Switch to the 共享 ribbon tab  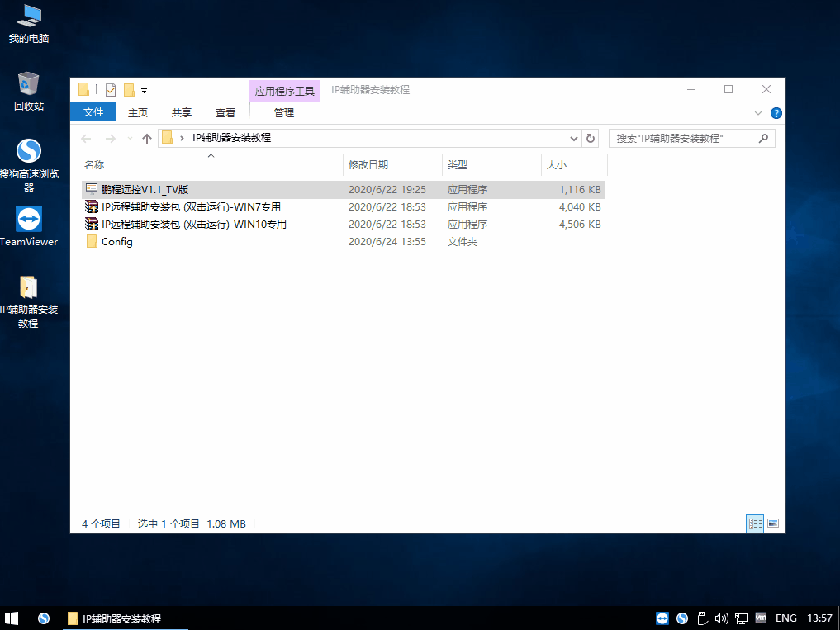(182, 112)
